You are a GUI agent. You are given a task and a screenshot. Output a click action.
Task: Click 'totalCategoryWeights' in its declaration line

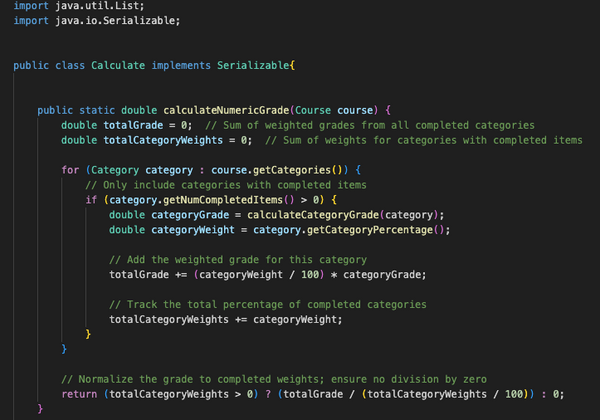click(x=163, y=140)
